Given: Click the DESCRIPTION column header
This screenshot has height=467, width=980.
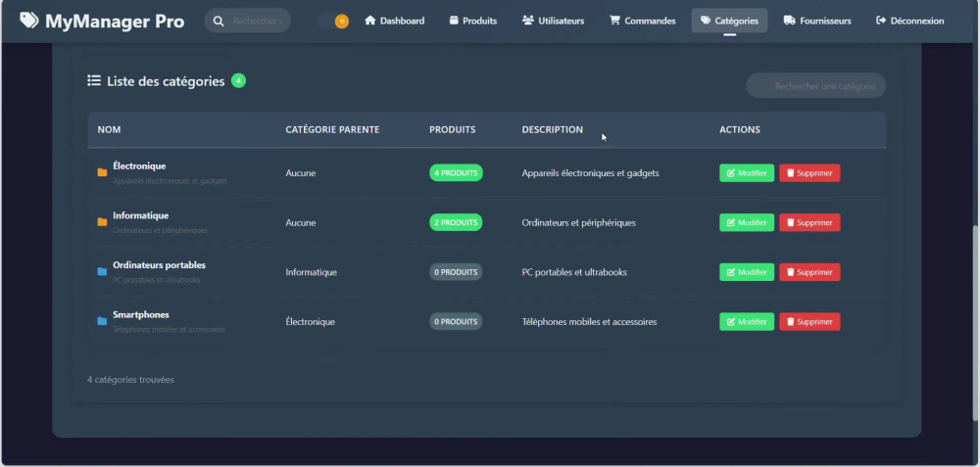Looking at the screenshot, I should pyautogui.click(x=553, y=130).
